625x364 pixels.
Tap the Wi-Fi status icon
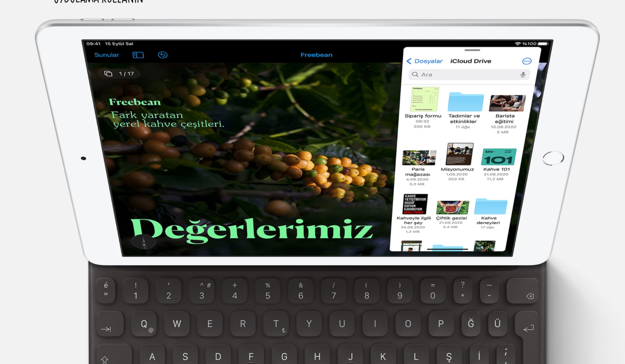pyautogui.click(x=518, y=44)
